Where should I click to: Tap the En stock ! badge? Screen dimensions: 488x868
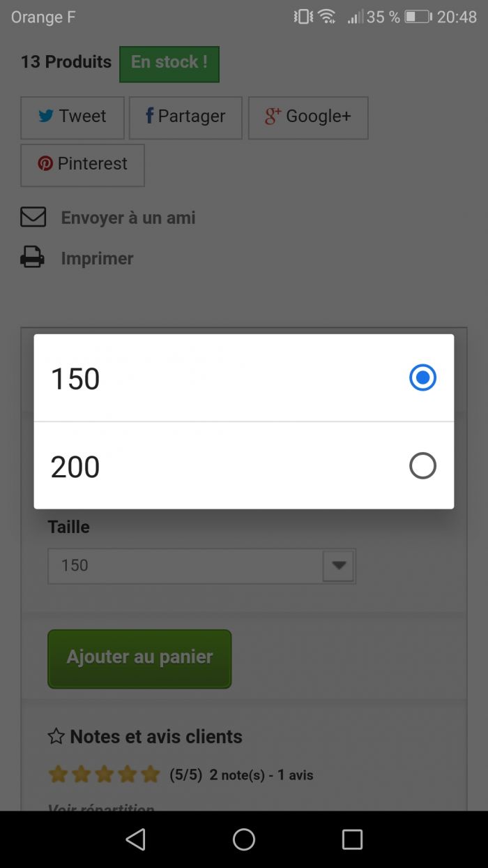point(169,63)
